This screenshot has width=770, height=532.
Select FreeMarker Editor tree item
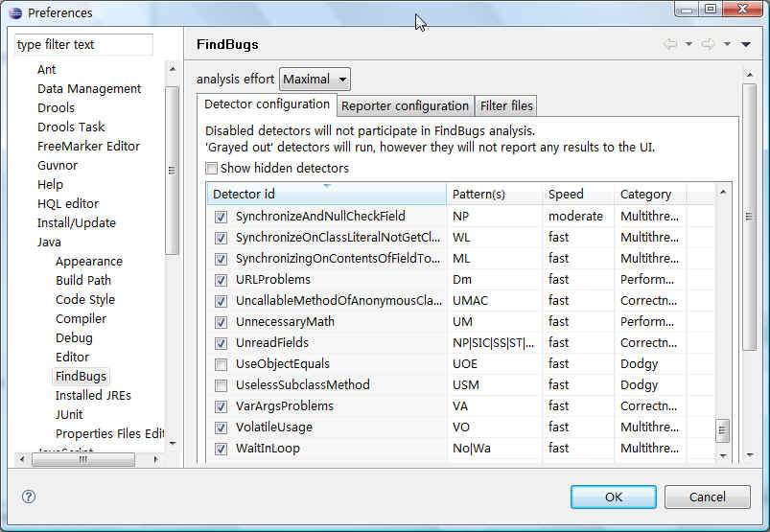pos(88,147)
